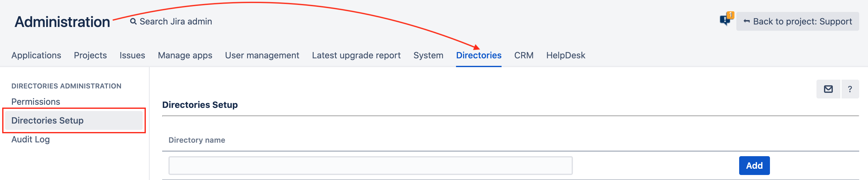The height and width of the screenshot is (180, 868).
Task: Open the System tab
Action: [x=428, y=55]
